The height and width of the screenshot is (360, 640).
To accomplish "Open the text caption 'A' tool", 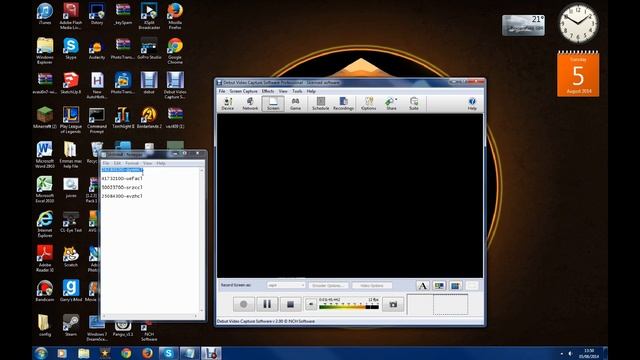I will pyautogui.click(x=423, y=286).
